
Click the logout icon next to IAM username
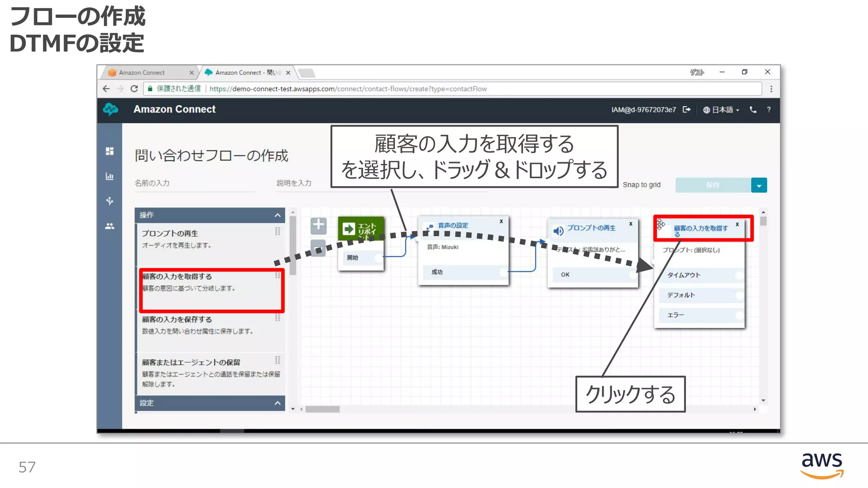click(x=687, y=110)
